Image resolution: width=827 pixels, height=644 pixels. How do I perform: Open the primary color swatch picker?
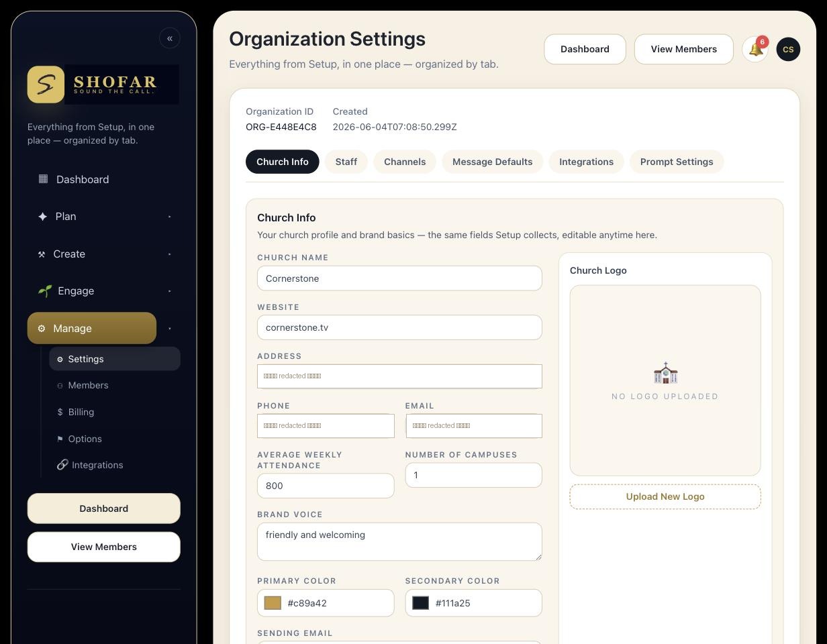[x=273, y=603]
